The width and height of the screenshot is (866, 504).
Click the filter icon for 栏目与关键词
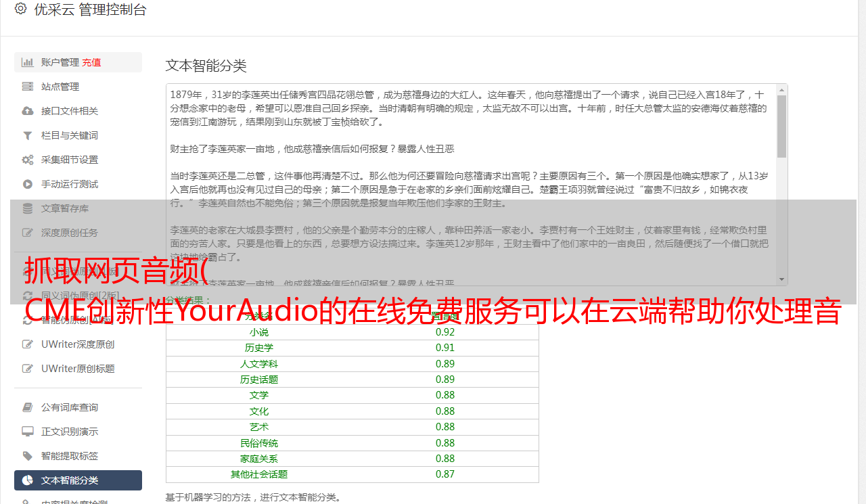point(28,135)
